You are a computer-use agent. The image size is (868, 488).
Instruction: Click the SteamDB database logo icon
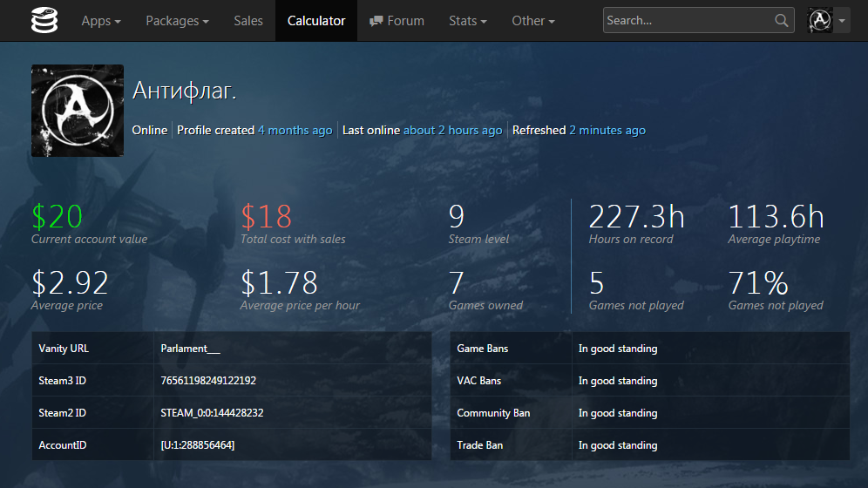[44, 20]
